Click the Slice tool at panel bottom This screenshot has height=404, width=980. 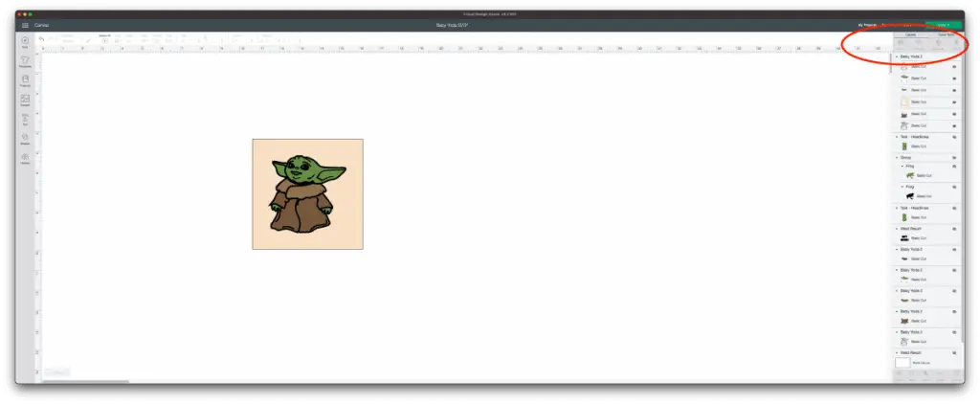click(899, 375)
